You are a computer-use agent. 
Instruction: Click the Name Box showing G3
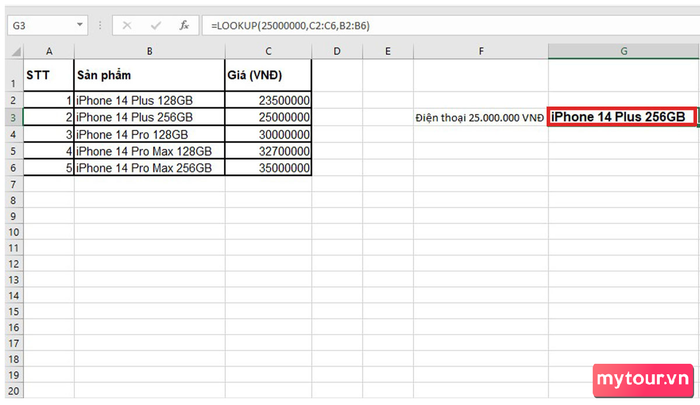[47, 25]
